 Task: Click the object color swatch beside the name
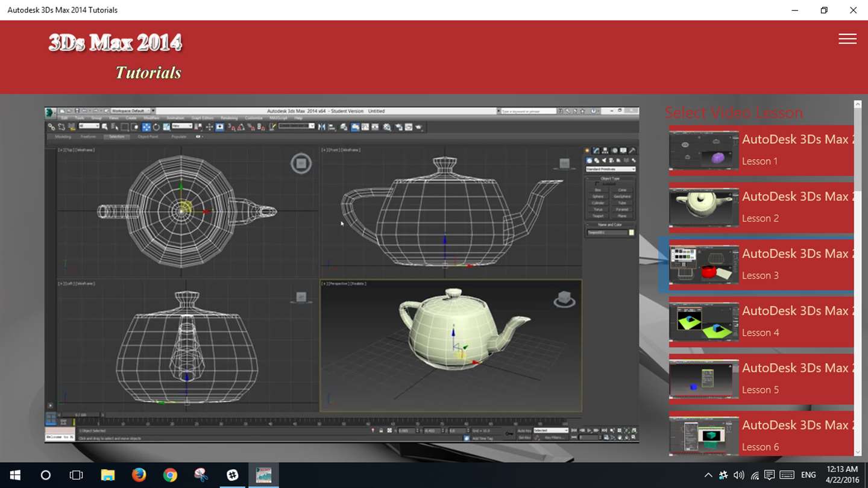(x=632, y=233)
